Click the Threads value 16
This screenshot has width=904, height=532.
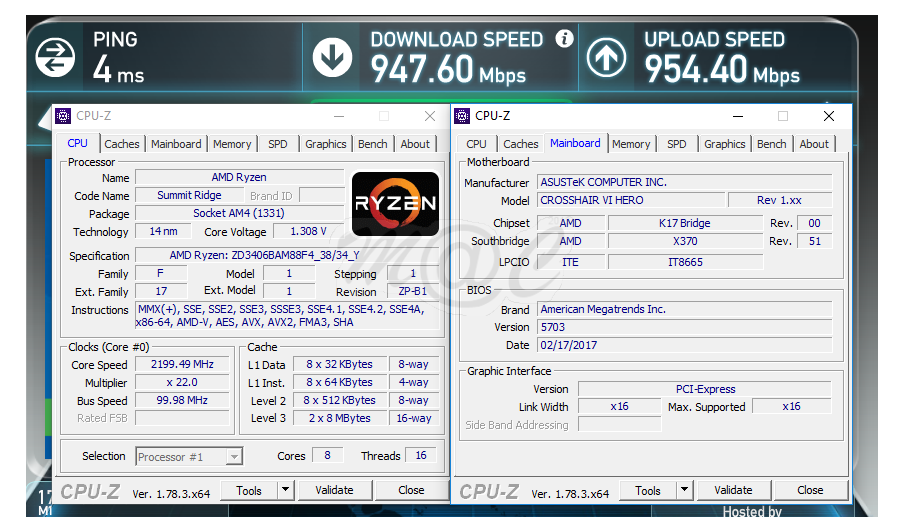[421, 455]
